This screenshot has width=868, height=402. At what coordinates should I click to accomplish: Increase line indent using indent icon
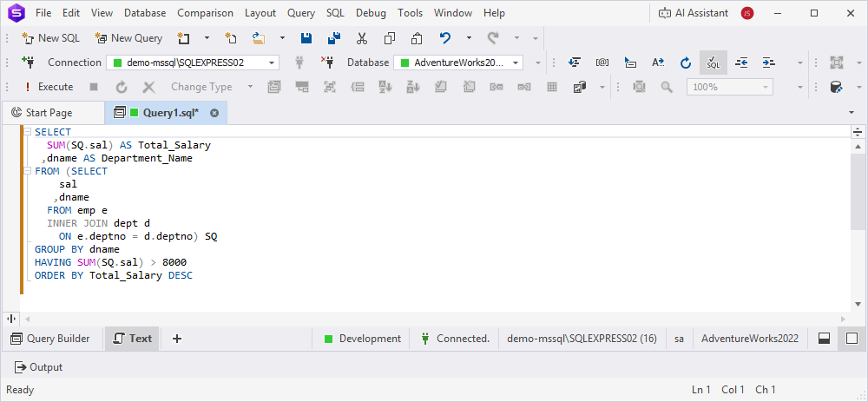tap(768, 63)
